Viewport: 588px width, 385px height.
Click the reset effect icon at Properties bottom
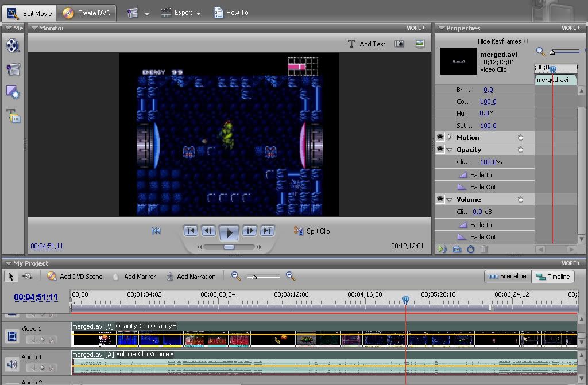[x=471, y=249]
